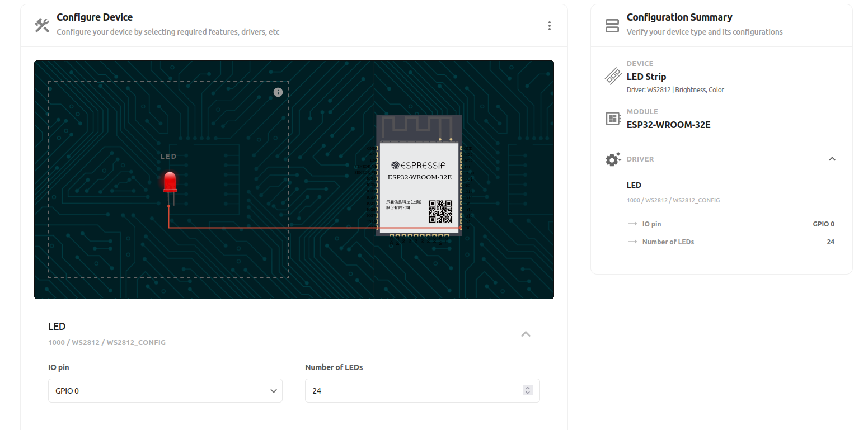Click the ESP32-WROOM-32E module name in the summary
The width and height of the screenshot is (868, 430).
[669, 125]
